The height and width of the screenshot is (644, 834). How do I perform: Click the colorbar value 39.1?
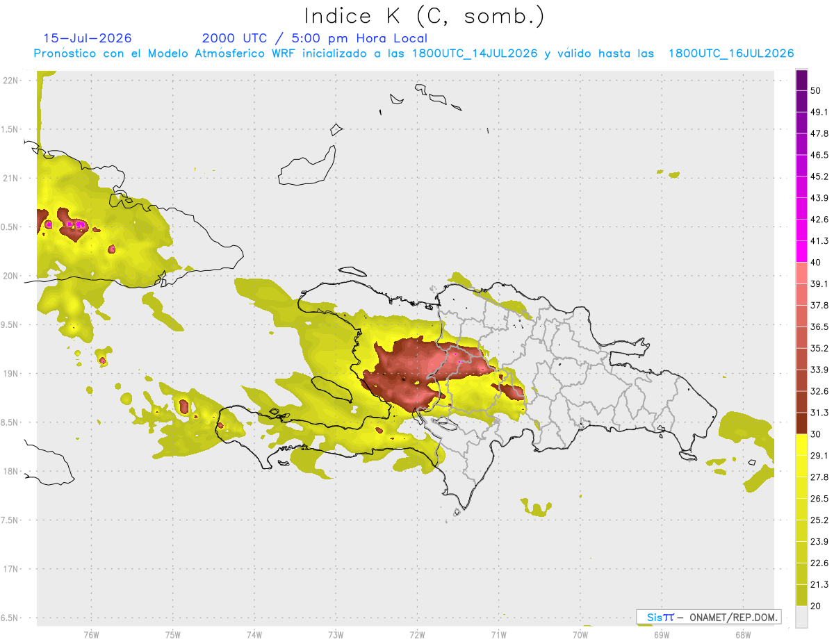point(819,283)
